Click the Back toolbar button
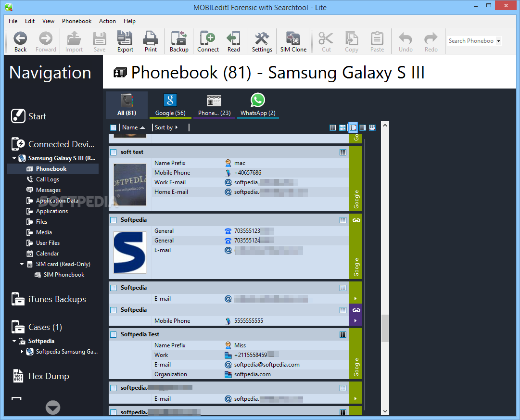Image resolution: width=520 pixels, height=420 pixels. [x=20, y=42]
